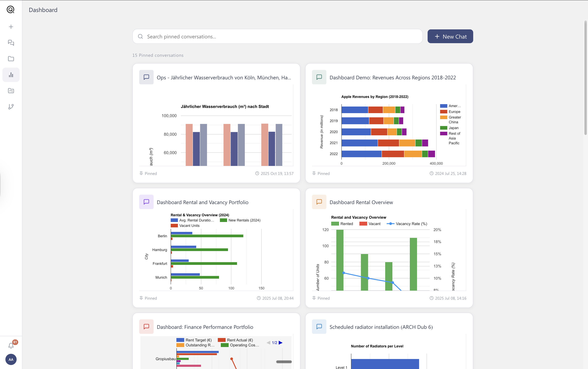Click Vacant Units legend entry
Viewport: 588px width, 369px height.
(x=185, y=225)
